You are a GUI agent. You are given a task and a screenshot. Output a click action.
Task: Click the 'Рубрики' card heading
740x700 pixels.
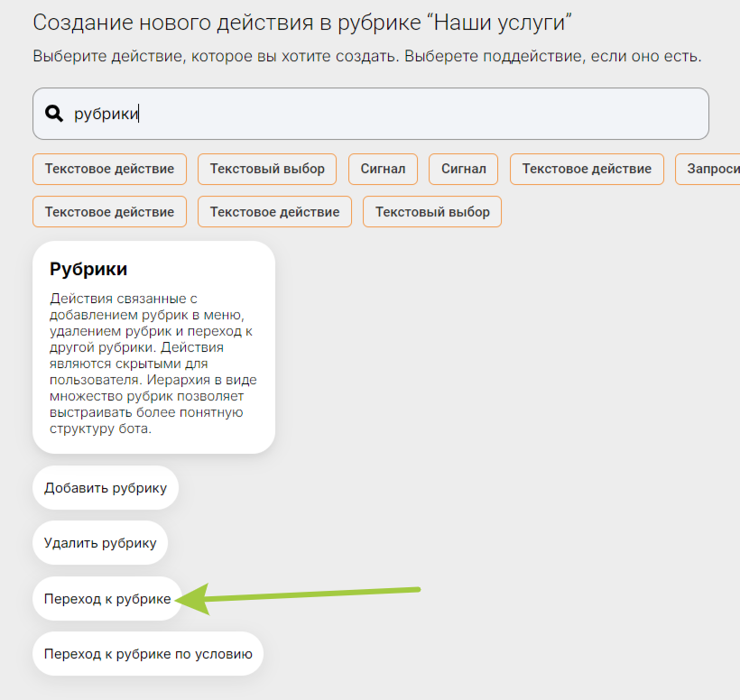click(88, 269)
